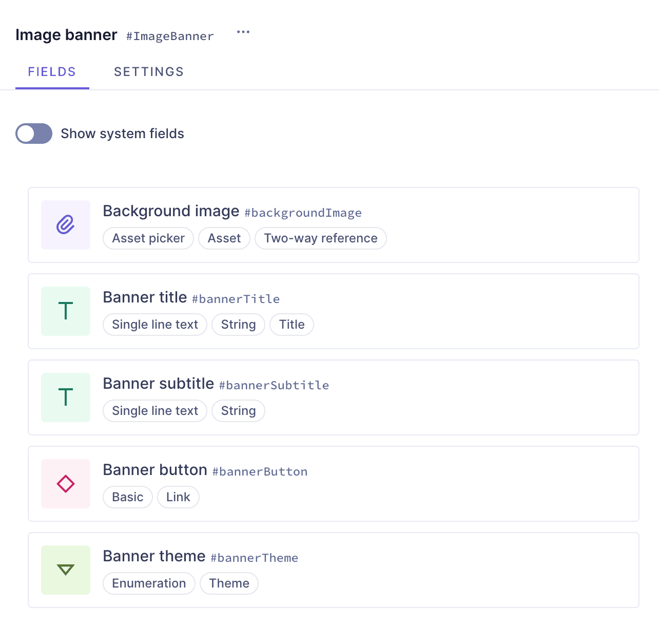Click the Title badge on Banner title field
This screenshot has height=644, width=659.
tap(292, 325)
